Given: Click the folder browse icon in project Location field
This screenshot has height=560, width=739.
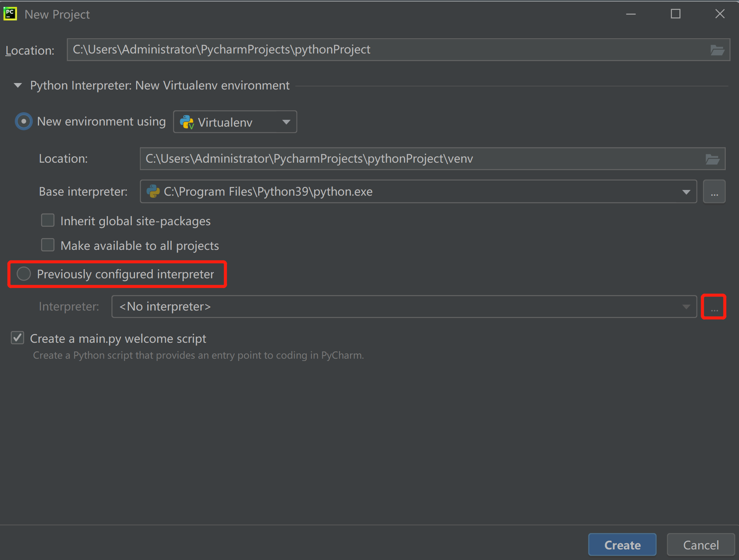Looking at the screenshot, I should (x=717, y=50).
